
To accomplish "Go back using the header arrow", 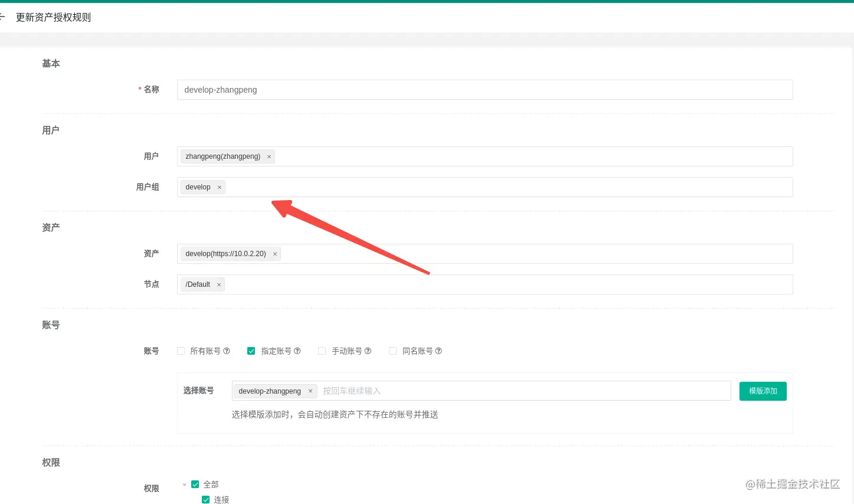I will coord(2,17).
